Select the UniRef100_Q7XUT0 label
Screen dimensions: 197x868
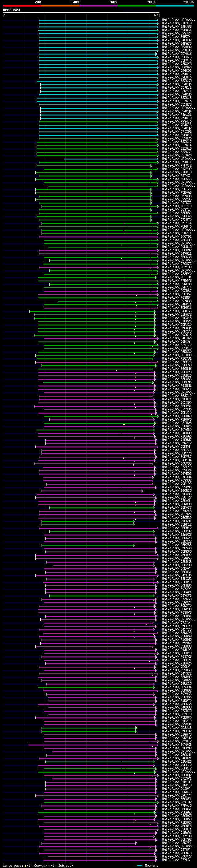tap(177, 219)
